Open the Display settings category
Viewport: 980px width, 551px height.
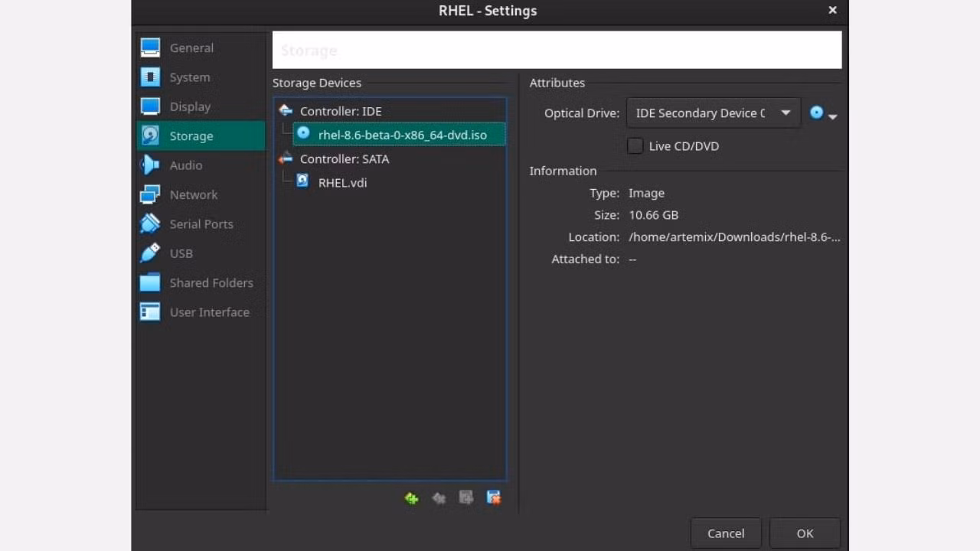201,106
